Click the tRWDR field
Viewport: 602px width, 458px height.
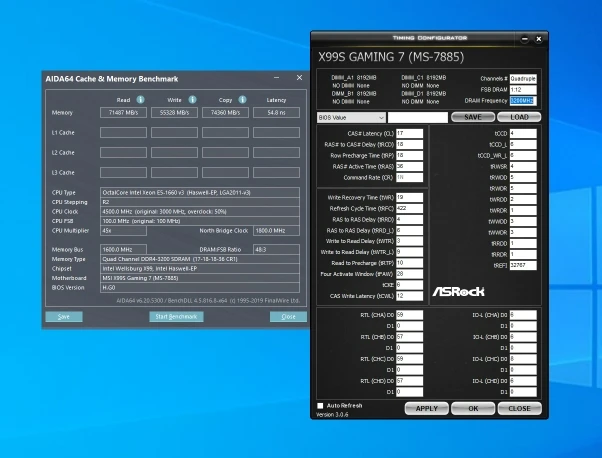coord(523,188)
